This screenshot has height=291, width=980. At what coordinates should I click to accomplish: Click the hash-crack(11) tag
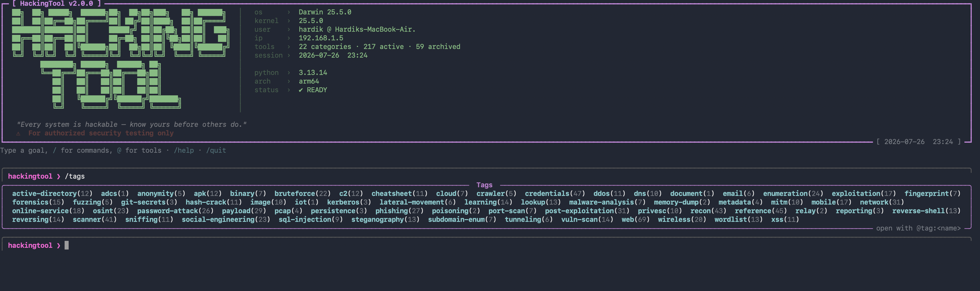tap(213, 202)
